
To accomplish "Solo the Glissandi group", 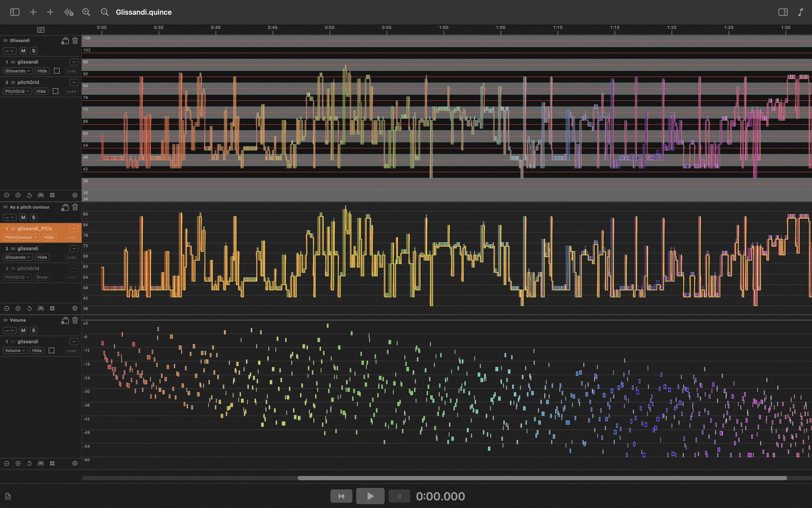I will (x=33, y=51).
